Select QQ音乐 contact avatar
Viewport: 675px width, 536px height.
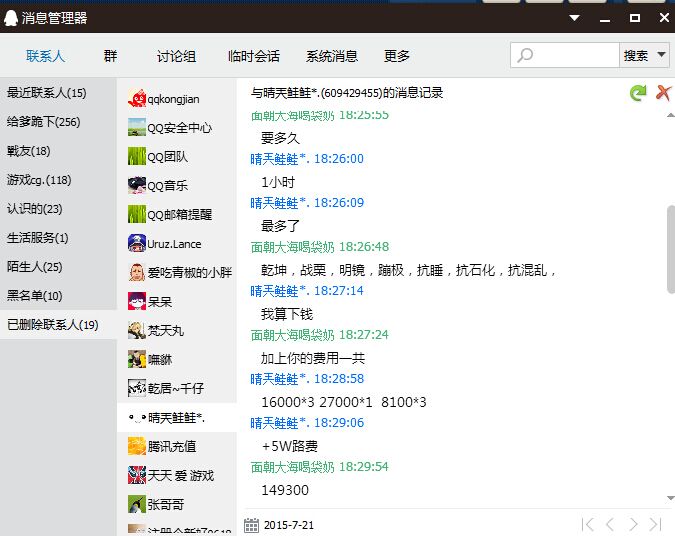click(138, 185)
